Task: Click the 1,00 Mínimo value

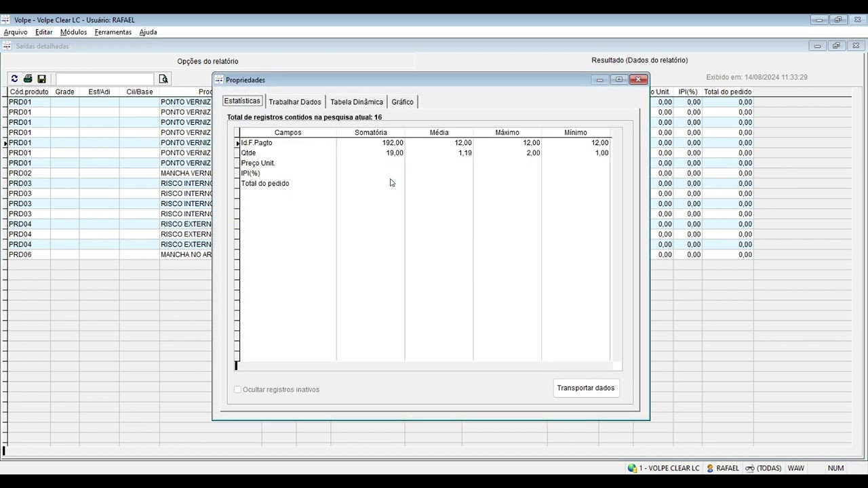Action: (x=601, y=153)
